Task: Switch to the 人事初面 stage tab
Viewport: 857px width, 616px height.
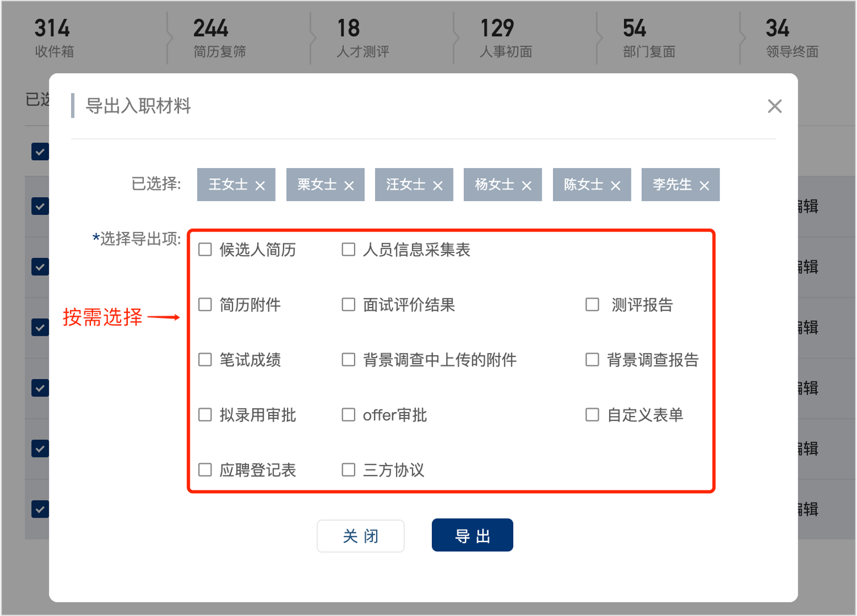Action: 505,38
